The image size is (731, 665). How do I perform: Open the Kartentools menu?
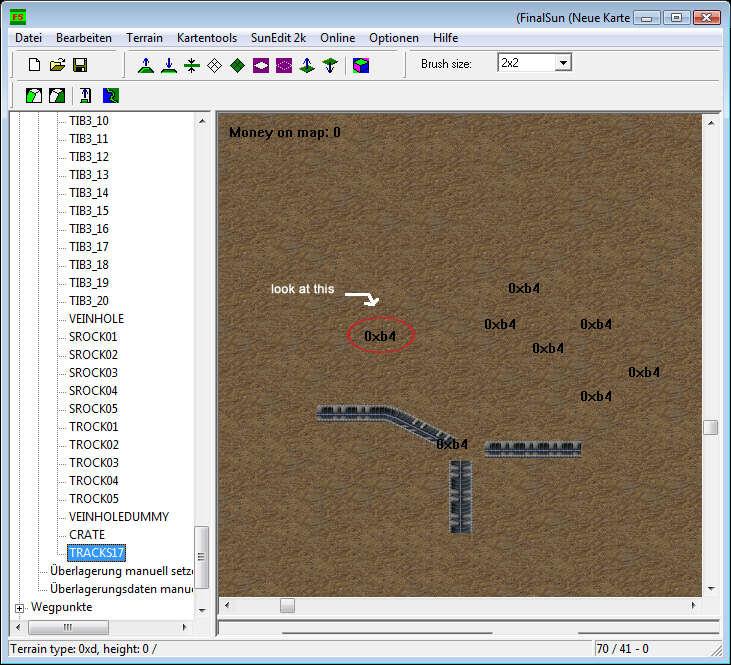pos(207,38)
